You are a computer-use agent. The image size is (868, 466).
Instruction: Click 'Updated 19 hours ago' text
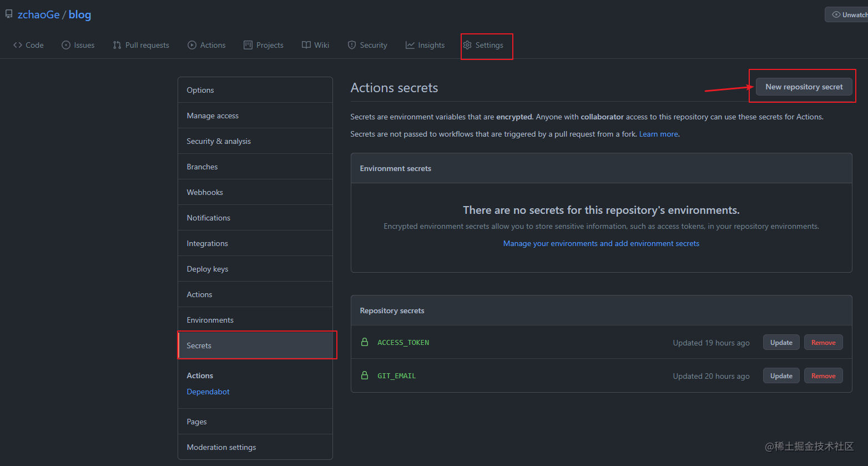coord(711,343)
